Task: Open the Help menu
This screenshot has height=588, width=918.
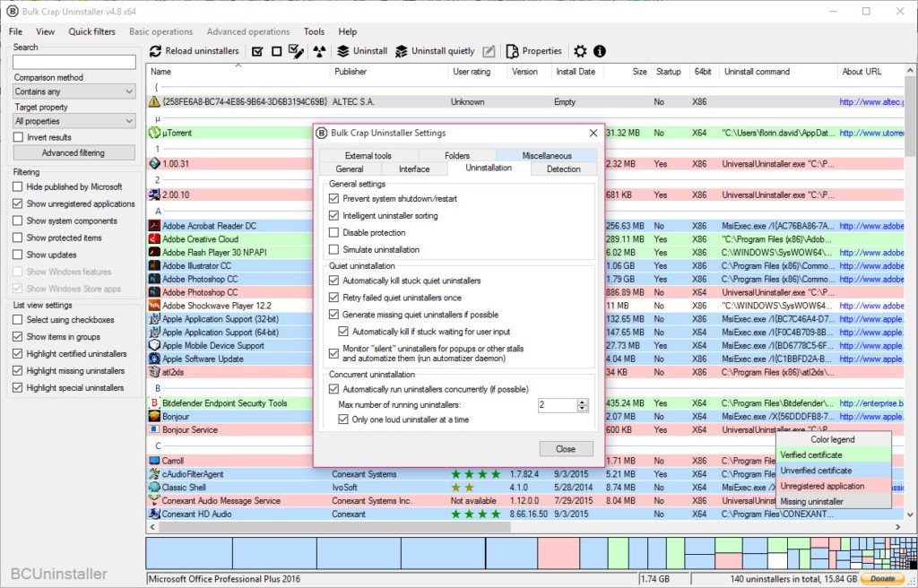Action: pos(347,31)
